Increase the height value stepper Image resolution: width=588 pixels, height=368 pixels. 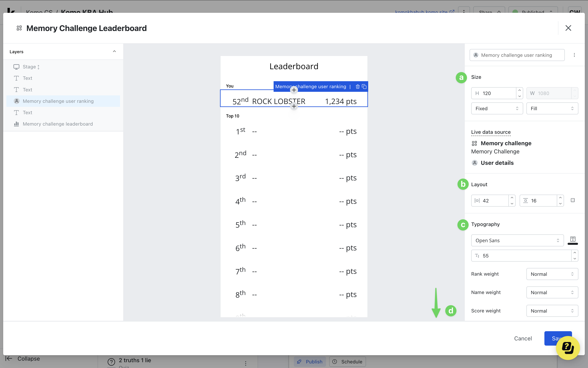click(519, 91)
